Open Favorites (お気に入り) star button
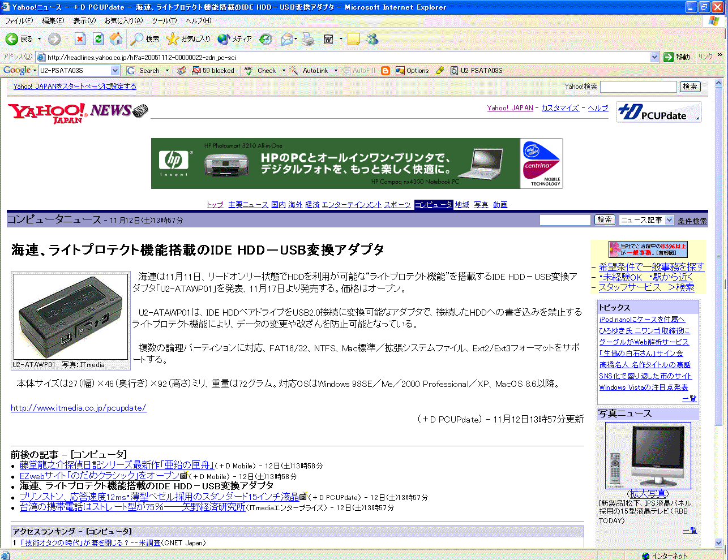This screenshot has width=728, height=560. (x=188, y=39)
